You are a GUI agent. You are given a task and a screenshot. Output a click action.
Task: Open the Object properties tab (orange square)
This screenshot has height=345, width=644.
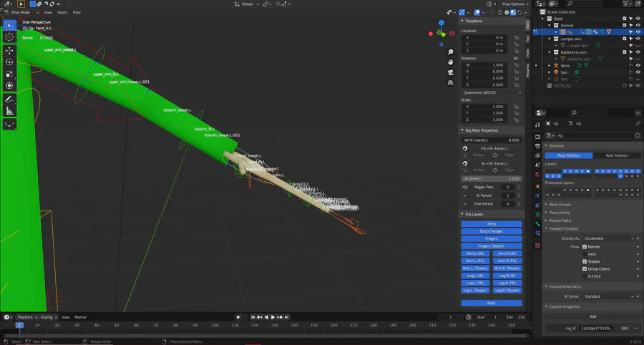pos(537,186)
